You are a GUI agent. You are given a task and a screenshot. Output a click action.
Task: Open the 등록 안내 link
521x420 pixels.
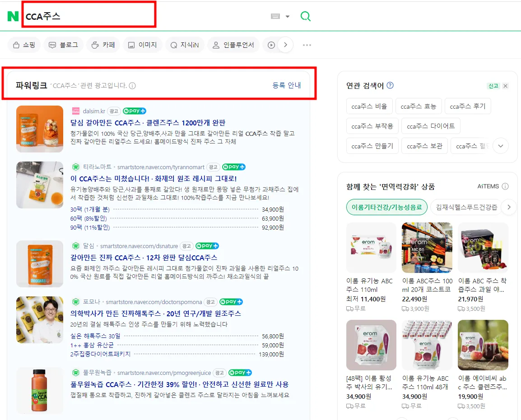point(287,85)
